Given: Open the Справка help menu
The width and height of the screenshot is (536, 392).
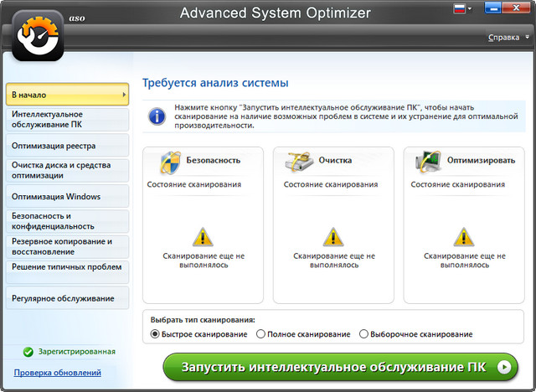Looking at the screenshot, I should [503, 37].
